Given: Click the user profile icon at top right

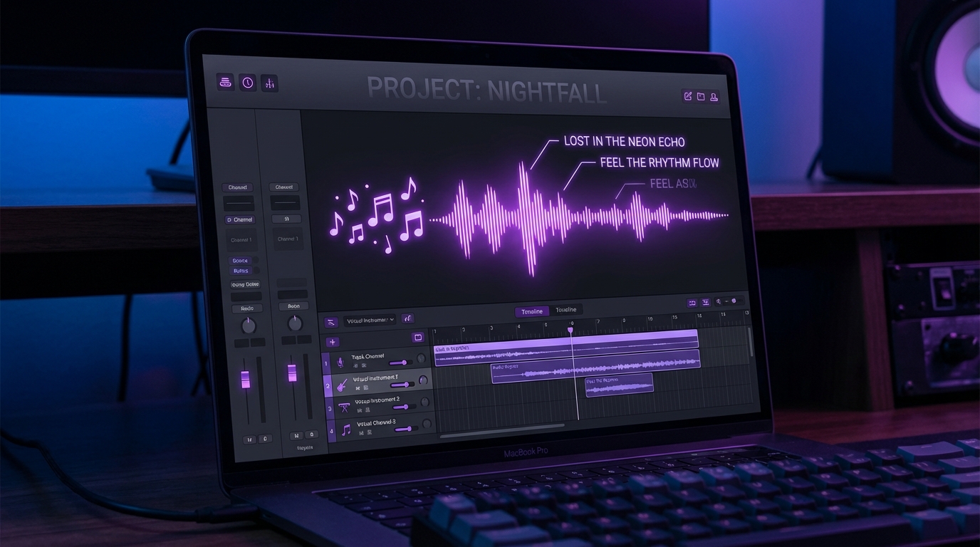Looking at the screenshot, I should [x=714, y=97].
